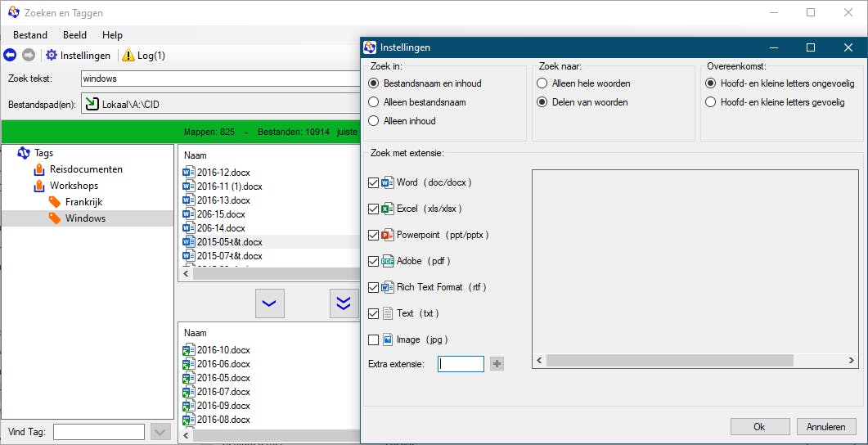868x445 pixels.
Task: Open the Bestand menu
Action: [x=30, y=35]
